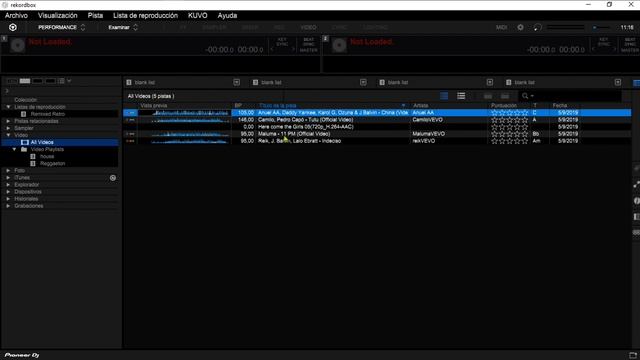Collapse Listas de reproducción tree node
The image size is (640, 360).
(x=8, y=107)
